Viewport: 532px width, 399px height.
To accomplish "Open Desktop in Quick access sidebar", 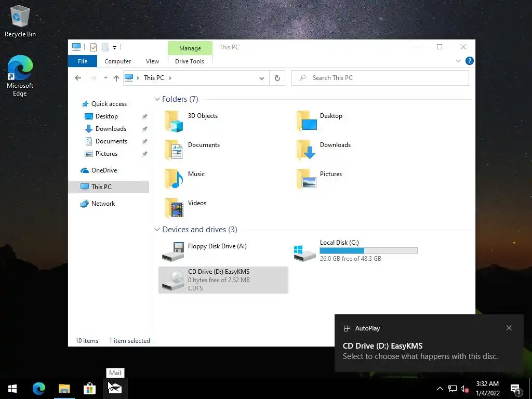I will coord(107,116).
